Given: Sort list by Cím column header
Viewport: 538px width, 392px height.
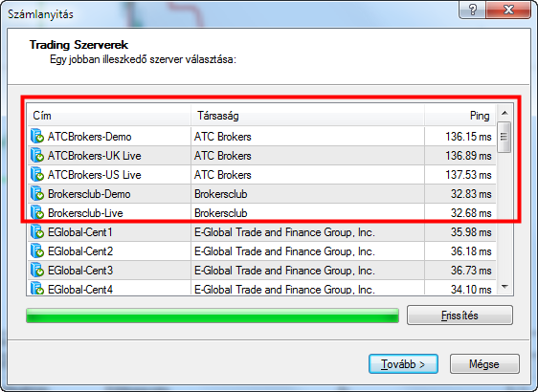Looking at the screenshot, I should [109, 116].
